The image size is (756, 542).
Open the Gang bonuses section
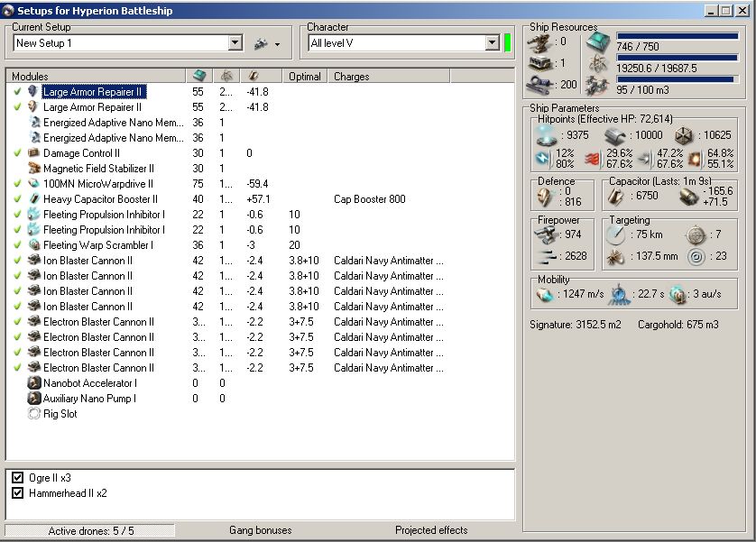point(261,530)
